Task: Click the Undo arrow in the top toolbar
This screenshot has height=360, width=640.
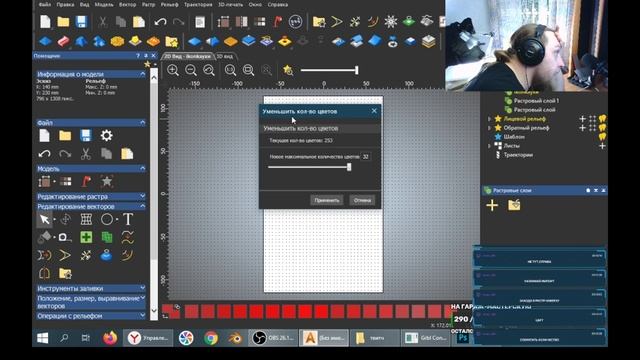Action: coord(160,22)
